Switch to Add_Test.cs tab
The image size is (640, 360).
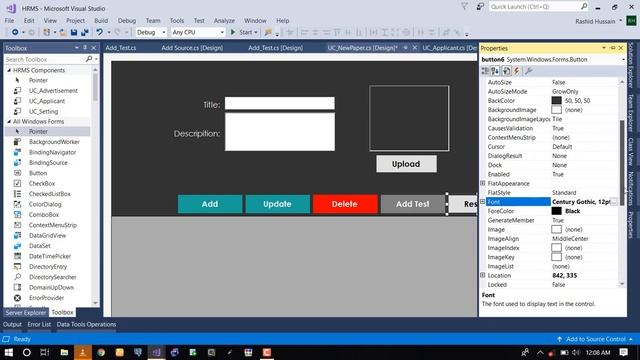[x=121, y=48]
